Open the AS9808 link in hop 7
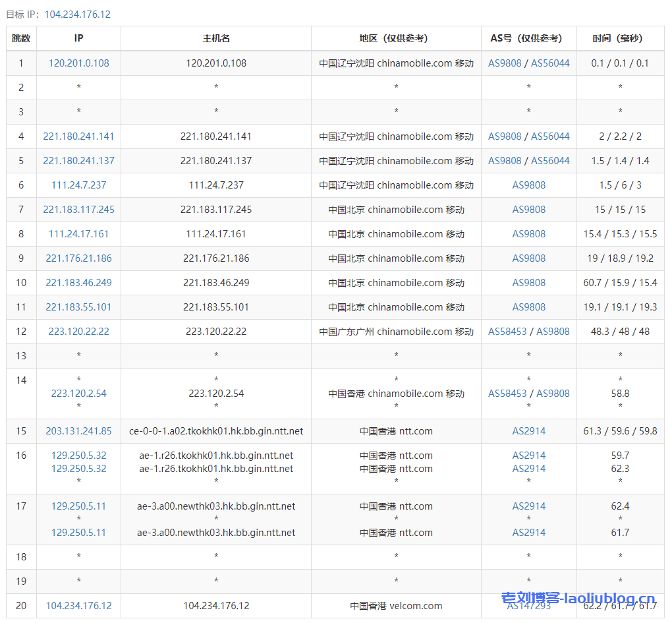Viewport: 672px width, 623px height. [529, 210]
